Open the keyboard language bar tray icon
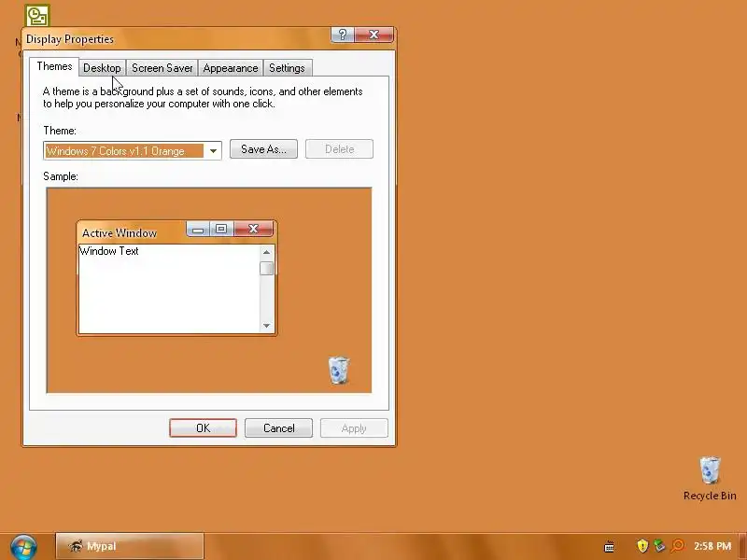The height and width of the screenshot is (560, 747). 609,546
